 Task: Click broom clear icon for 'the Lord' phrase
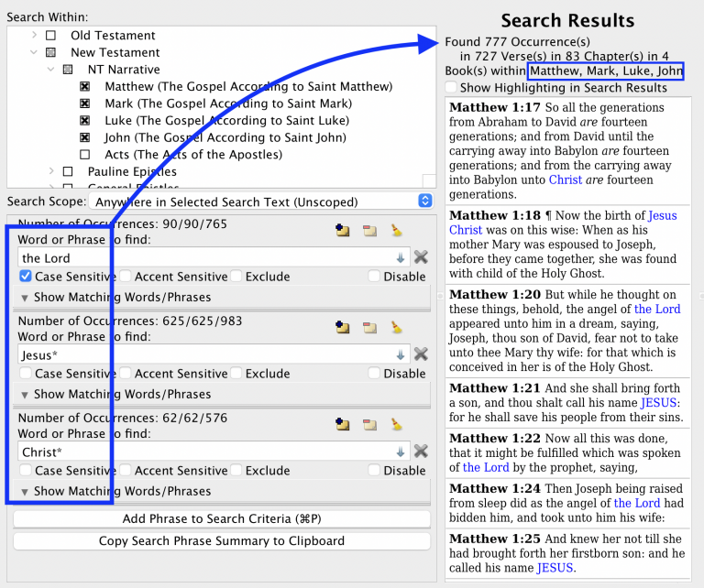pyautogui.click(x=396, y=231)
